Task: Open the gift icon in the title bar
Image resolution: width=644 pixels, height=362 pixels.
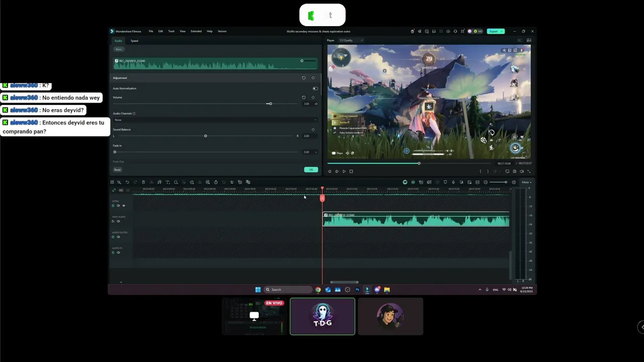Action: coord(413,31)
